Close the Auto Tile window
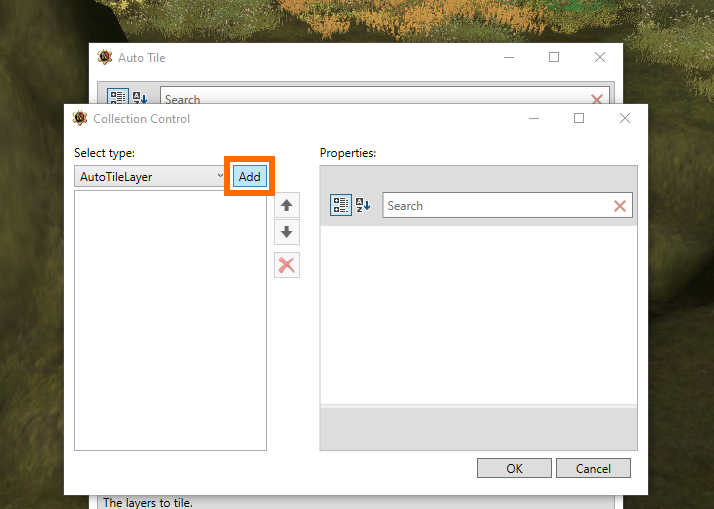This screenshot has height=509, width=714. point(600,57)
